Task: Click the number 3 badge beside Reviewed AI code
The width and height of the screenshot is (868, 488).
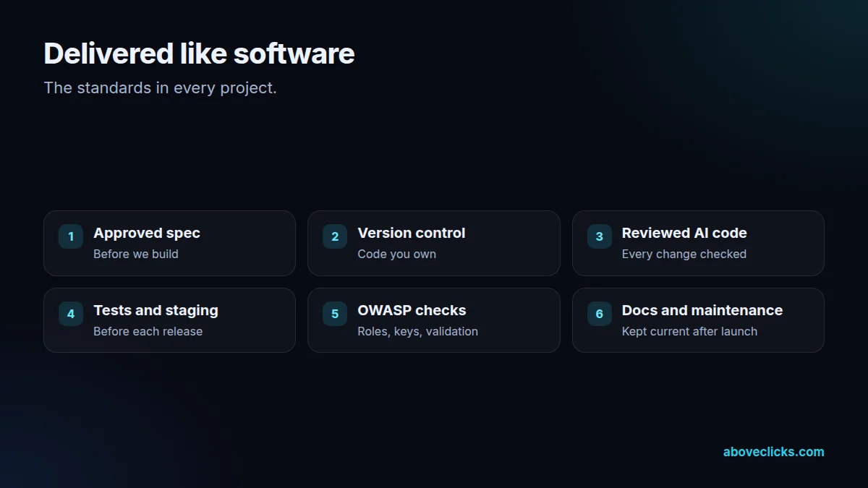Action: tap(599, 236)
